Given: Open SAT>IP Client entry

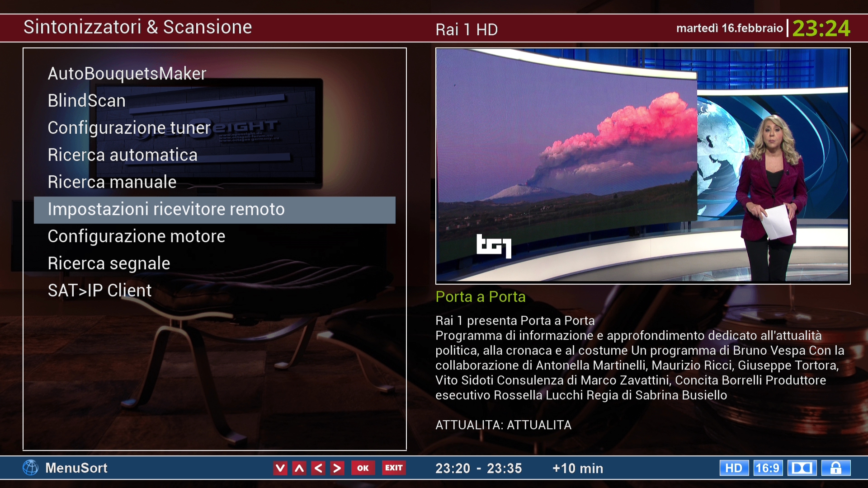Looking at the screenshot, I should (215, 291).
